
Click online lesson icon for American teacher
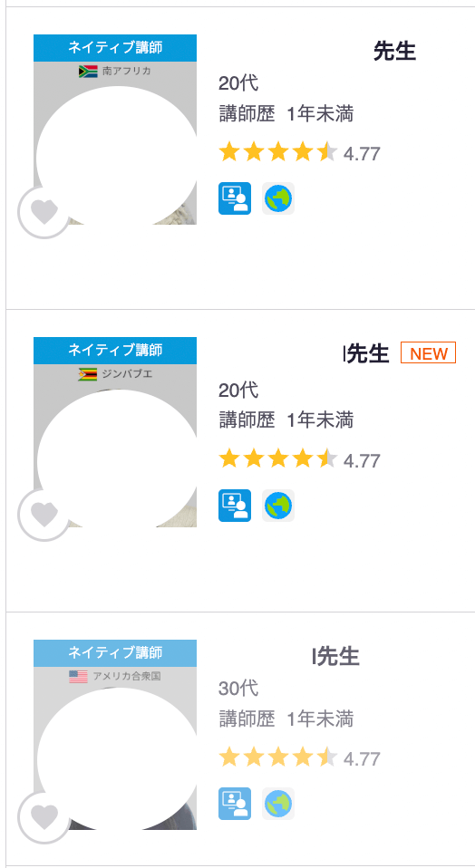pyautogui.click(x=235, y=804)
